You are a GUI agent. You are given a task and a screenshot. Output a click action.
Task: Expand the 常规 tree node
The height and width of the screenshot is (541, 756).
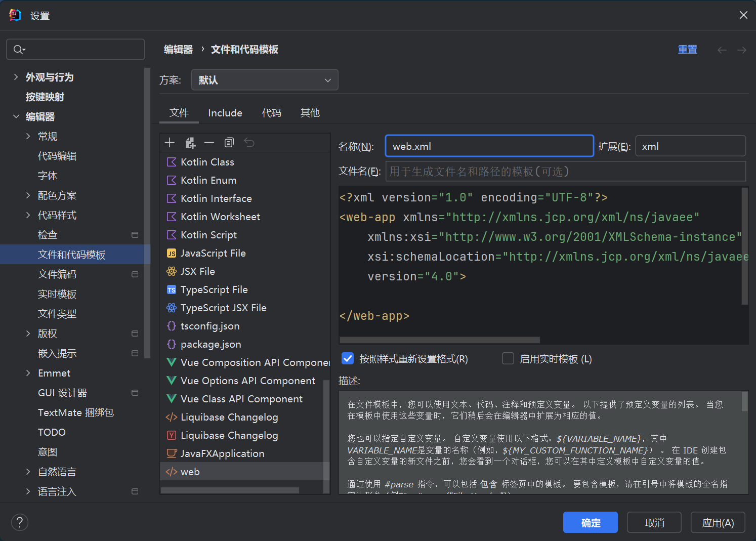click(28, 136)
